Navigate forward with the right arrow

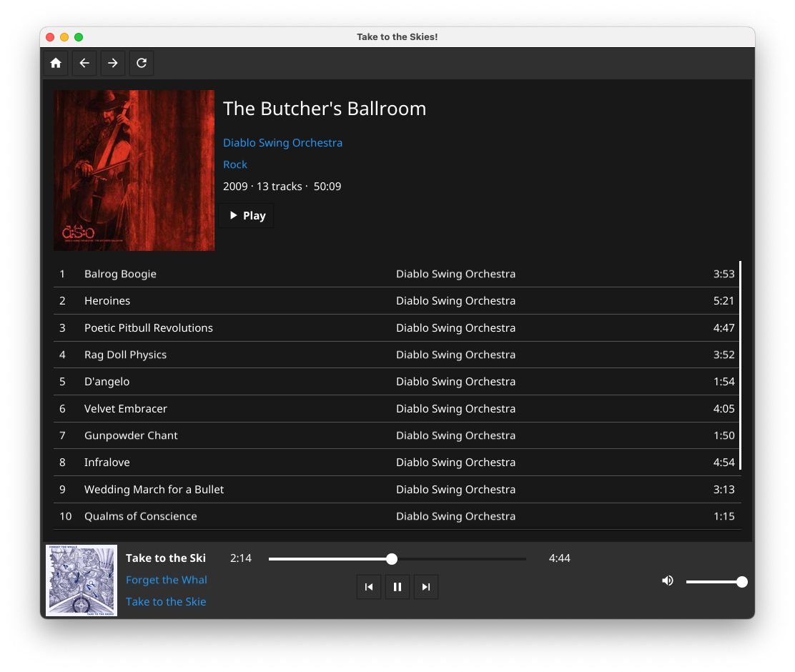[x=112, y=63]
